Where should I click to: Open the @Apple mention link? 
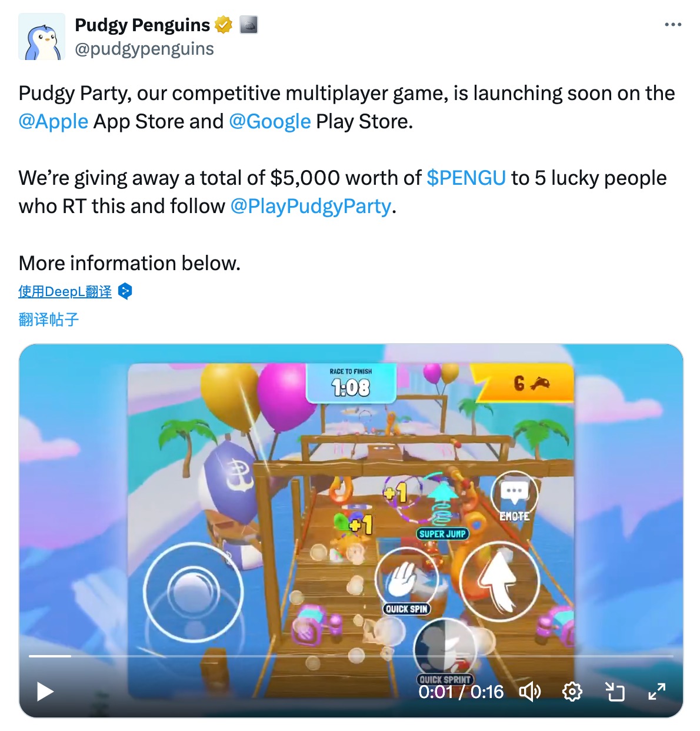(x=54, y=121)
